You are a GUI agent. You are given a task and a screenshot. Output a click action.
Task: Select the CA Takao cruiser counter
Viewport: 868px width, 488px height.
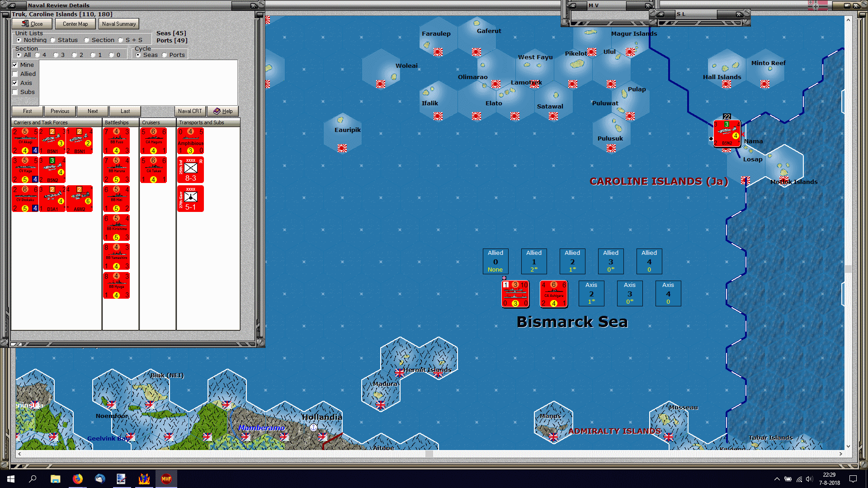[154, 170]
